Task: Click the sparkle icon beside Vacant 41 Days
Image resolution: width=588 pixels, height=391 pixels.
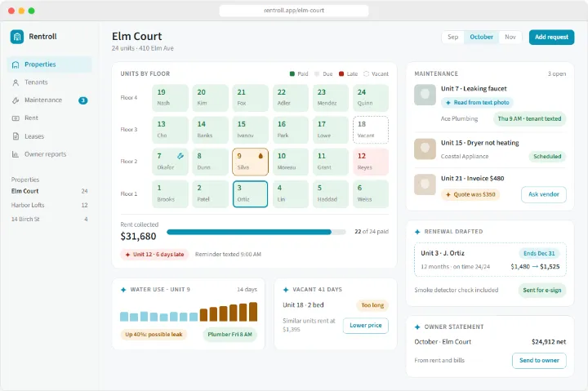Action: click(286, 290)
